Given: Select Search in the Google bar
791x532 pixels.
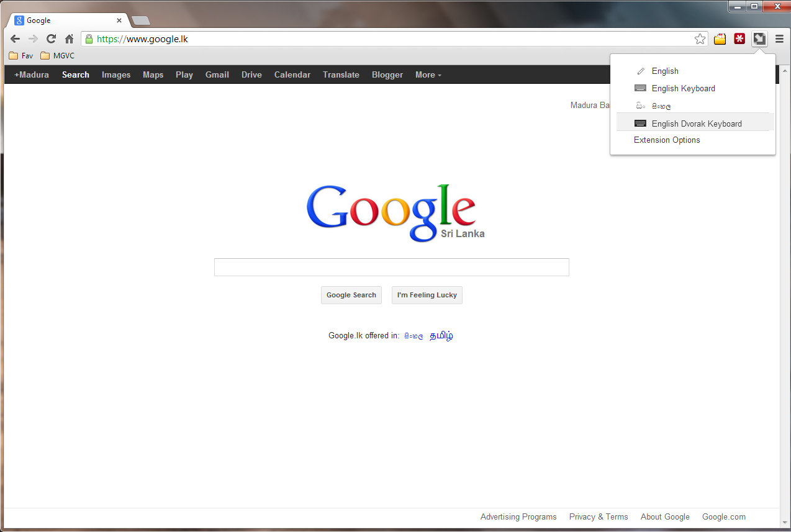Looking at the screenshot, I should pyautogui.click(x=76, y=74).
